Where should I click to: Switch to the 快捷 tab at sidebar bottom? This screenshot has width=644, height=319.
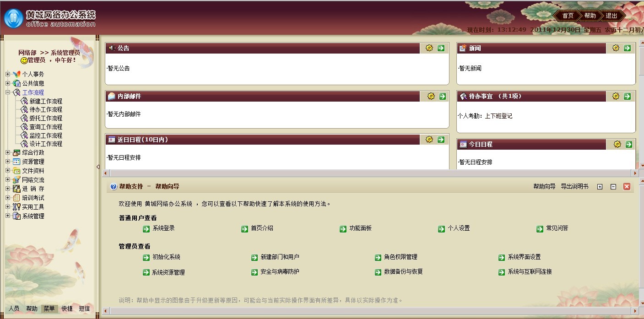pyautogui.click(x=67, y=308)
